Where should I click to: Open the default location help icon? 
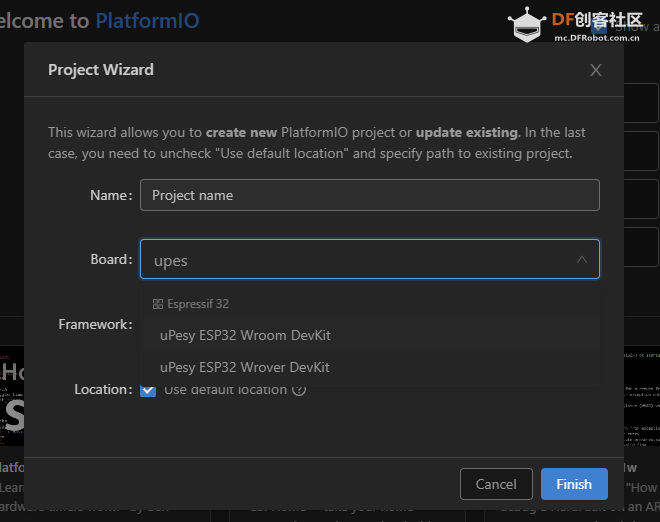click(x=299, y=390)
